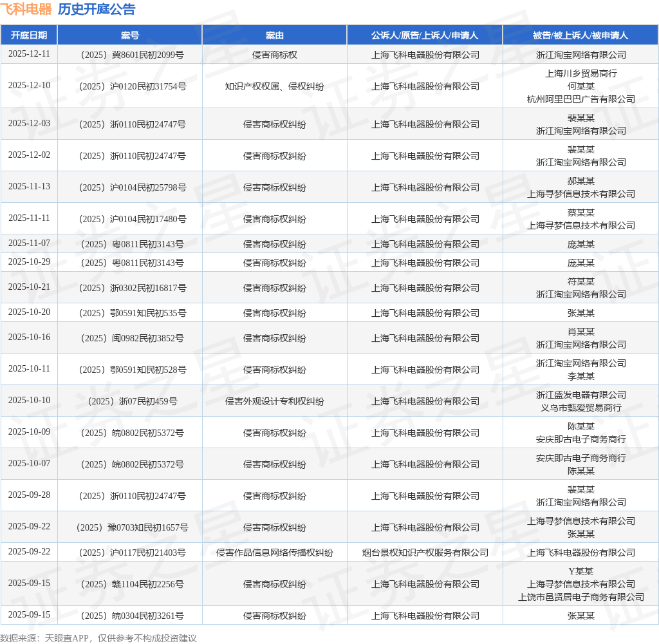
Task: Click the date cell 2025-12-03
Action: pos(29,123)
